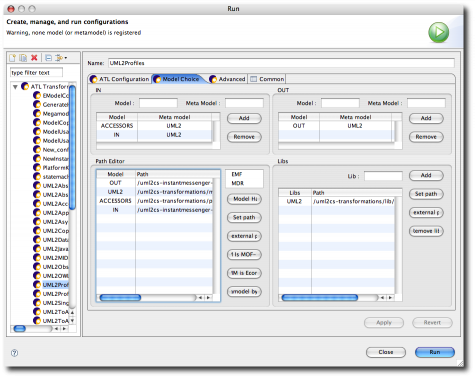Screen dimensions: 475x378
Task: Switch to the ATL Configuration tab
Action: [x=120, y=79]
